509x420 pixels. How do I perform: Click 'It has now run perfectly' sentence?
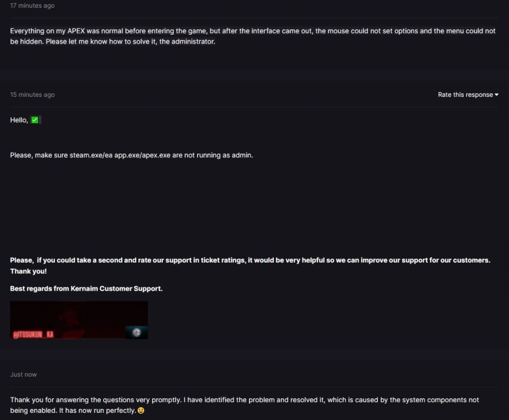pos(97,410)
